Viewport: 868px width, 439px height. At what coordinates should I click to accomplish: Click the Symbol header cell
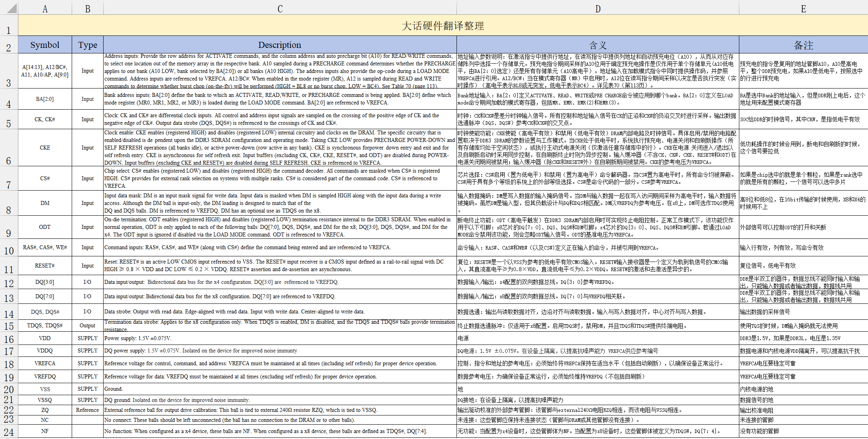(45, 45)
